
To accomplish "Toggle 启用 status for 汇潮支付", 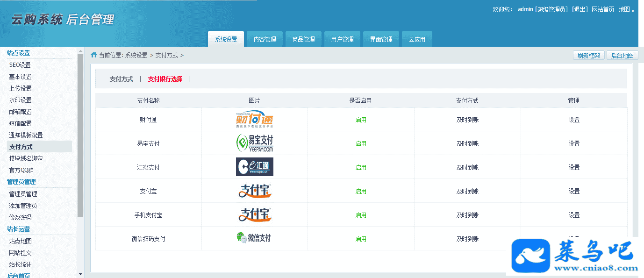I will 361,167.
